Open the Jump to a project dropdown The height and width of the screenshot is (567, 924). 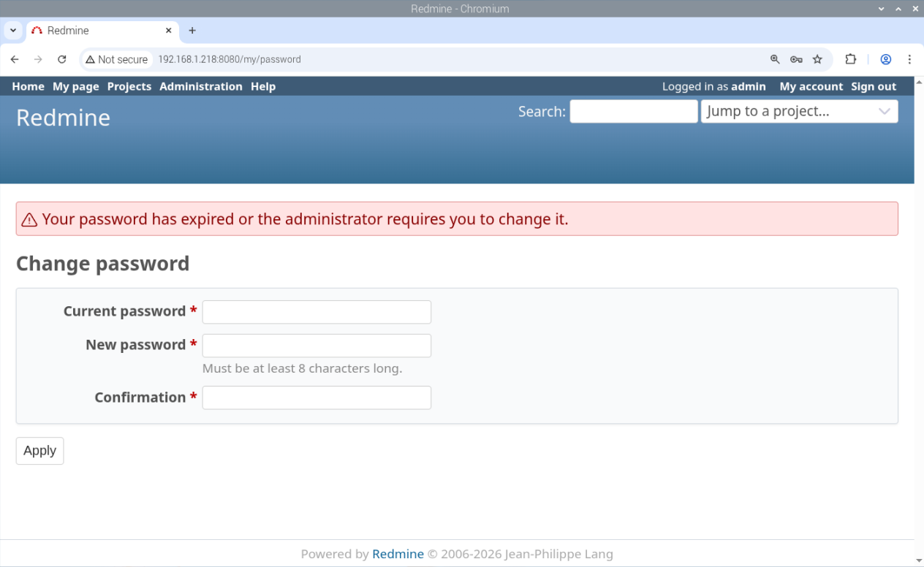(x=799, y=111)
